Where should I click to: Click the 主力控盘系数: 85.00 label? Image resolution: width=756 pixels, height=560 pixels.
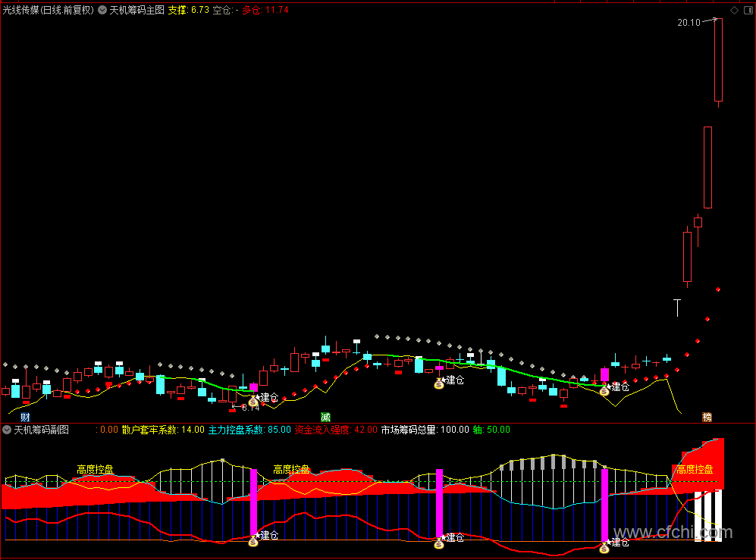point(249,430)
